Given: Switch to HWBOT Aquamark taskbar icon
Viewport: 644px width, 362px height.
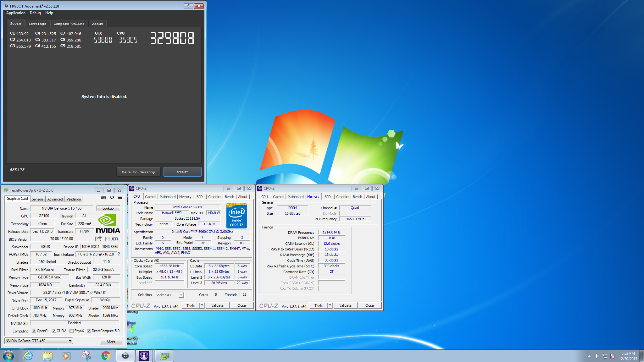Looking at the screenshot, I should click(125, 356).
